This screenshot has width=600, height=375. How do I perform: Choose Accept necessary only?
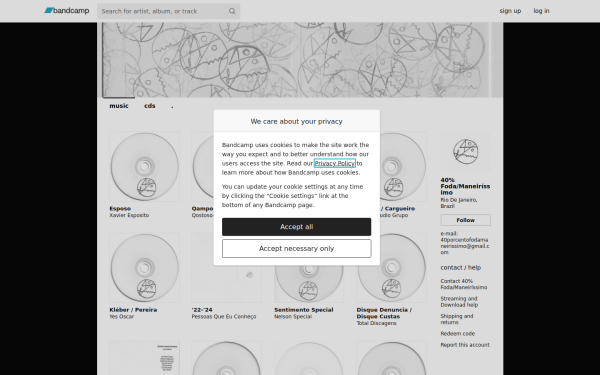click(x=297, y=249)
